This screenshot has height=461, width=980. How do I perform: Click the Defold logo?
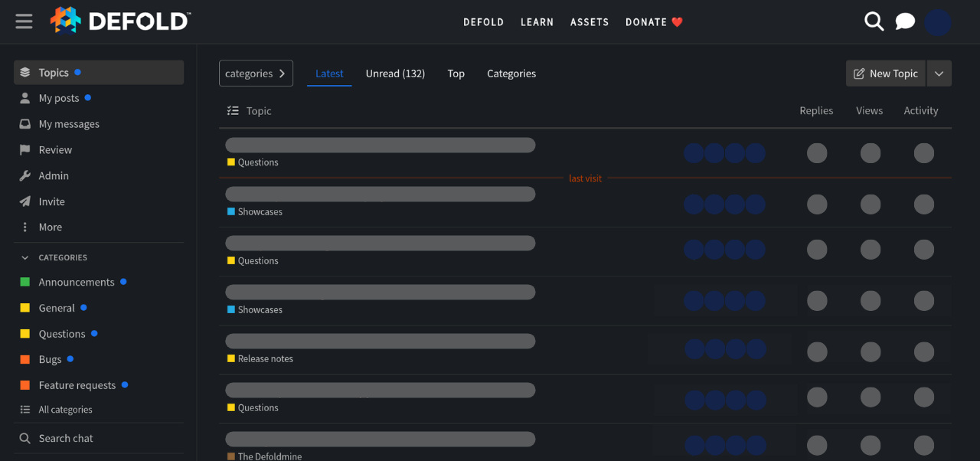[x=121, y=21]
